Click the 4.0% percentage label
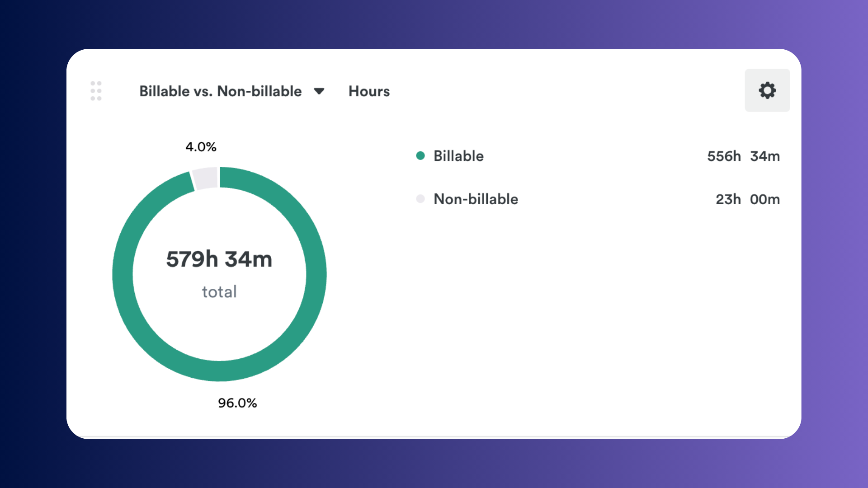 point(201,147)
